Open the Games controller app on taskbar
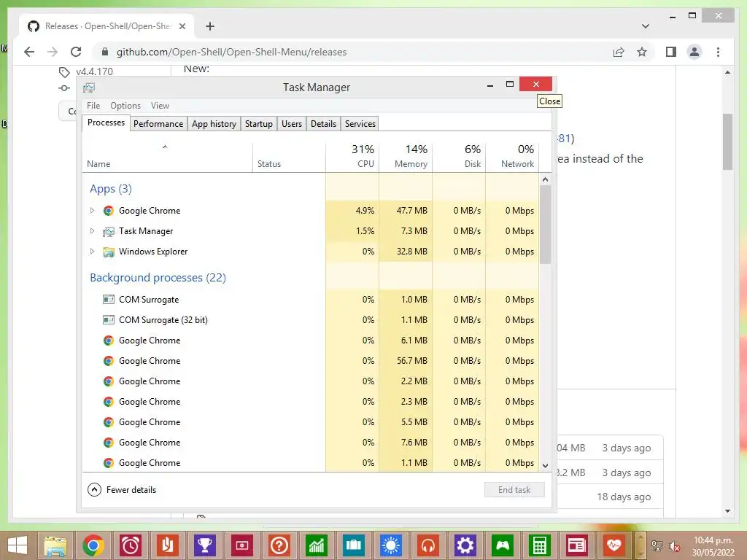The image size is (747, 560). click(x=502, y=545)
